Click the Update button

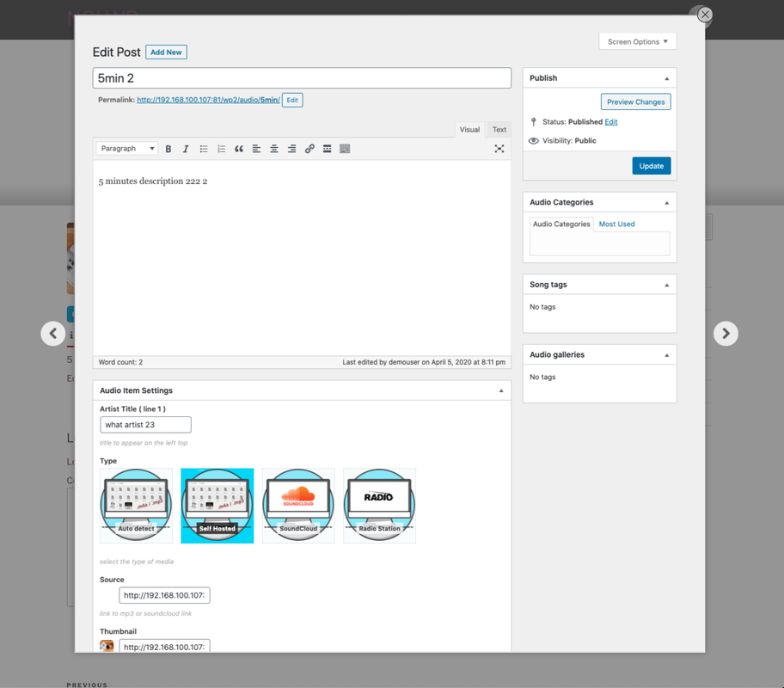(651, 166)
